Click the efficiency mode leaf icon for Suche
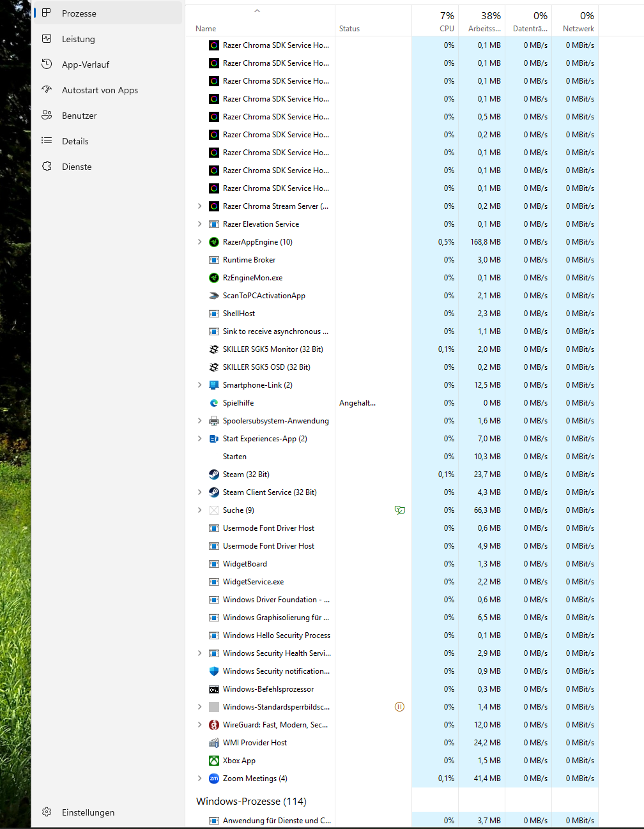 pos(400,510)
